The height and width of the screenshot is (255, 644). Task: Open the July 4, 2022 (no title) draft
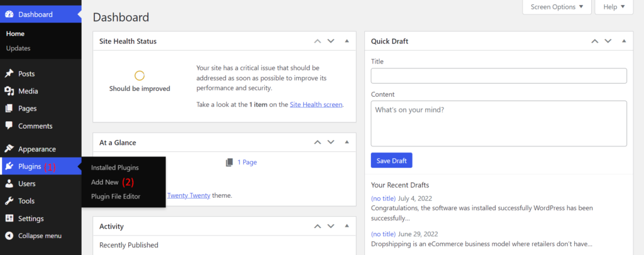383,198
